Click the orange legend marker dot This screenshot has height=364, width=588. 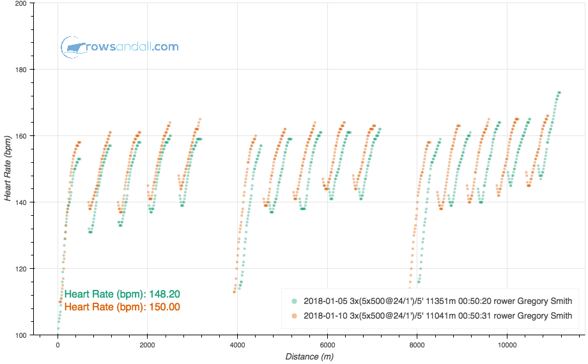point(294,315)
